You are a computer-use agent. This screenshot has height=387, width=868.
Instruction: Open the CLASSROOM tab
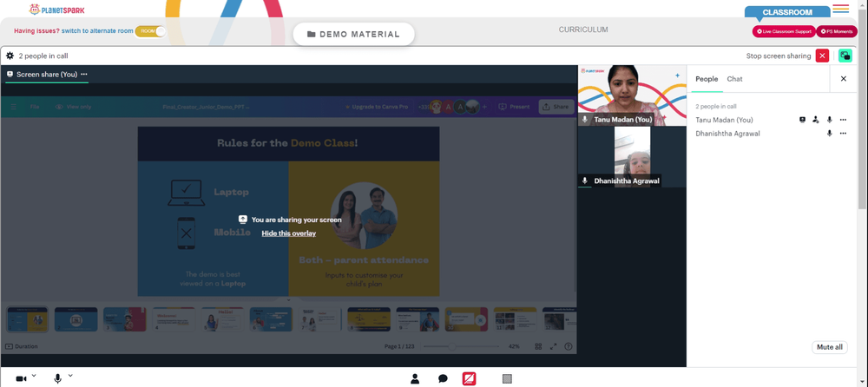[787, 12]
